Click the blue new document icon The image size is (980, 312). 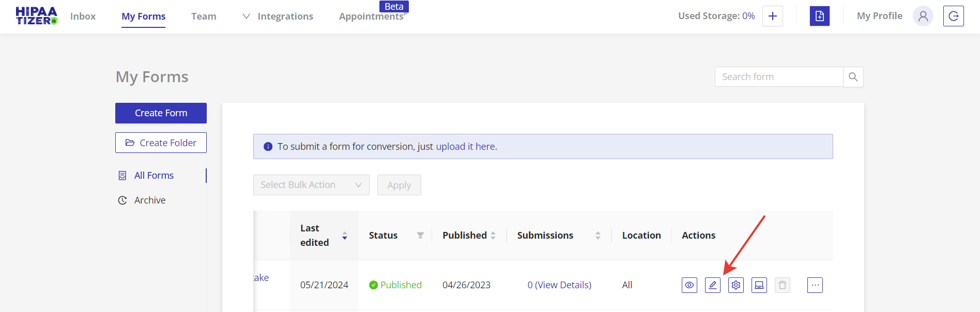click(x=819, y=16)
